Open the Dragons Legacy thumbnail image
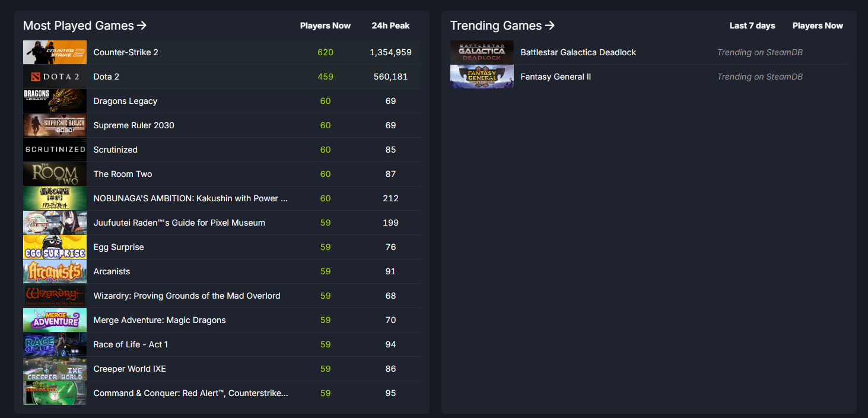868x418 pixels. click(55, 101)
